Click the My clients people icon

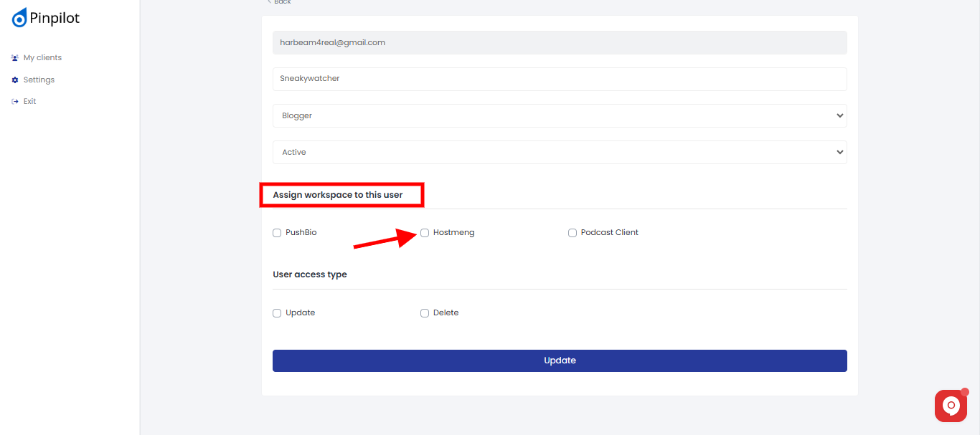(x=15, y=58)
